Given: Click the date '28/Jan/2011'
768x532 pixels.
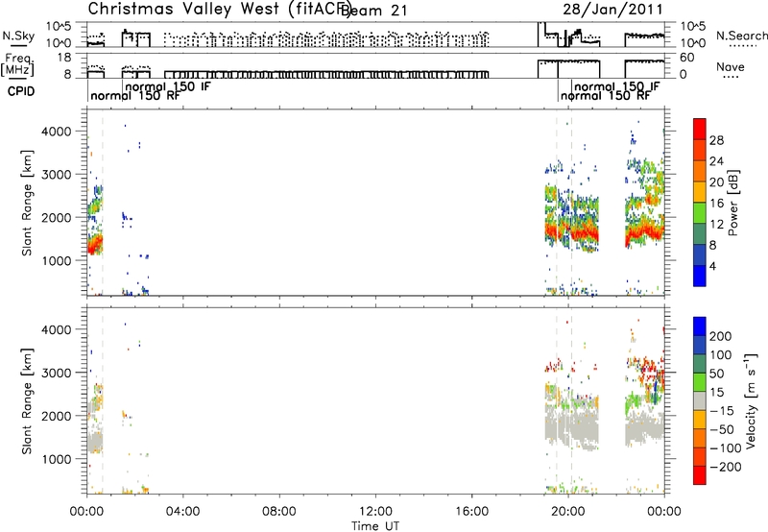Looking at the screenshot, I should 612,10.
